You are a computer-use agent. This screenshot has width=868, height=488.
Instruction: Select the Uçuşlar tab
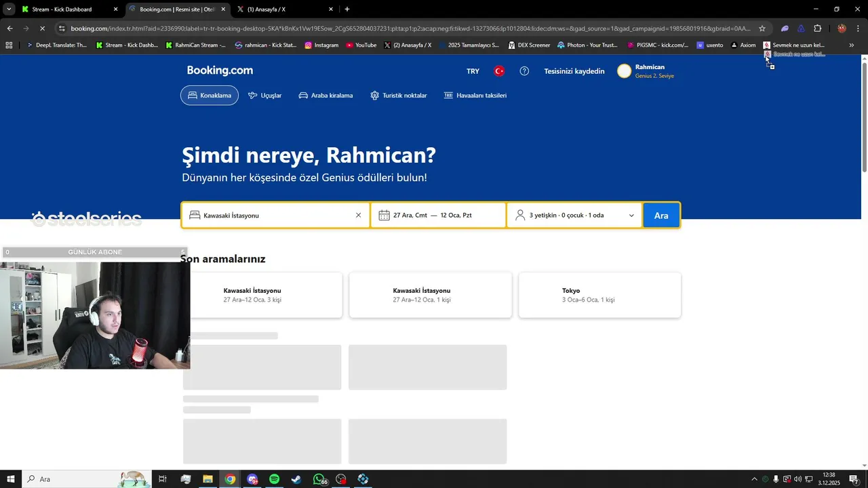click(264, 96)
